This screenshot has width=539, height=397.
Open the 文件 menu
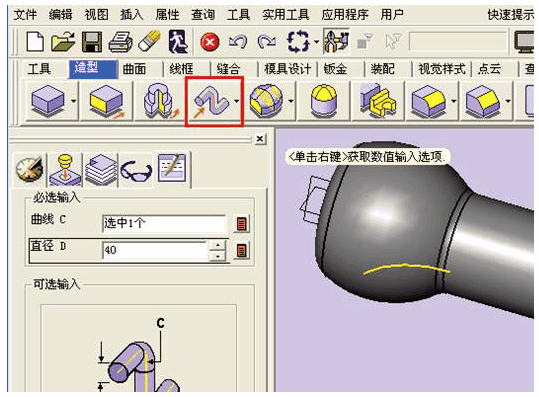coord(25,15)
